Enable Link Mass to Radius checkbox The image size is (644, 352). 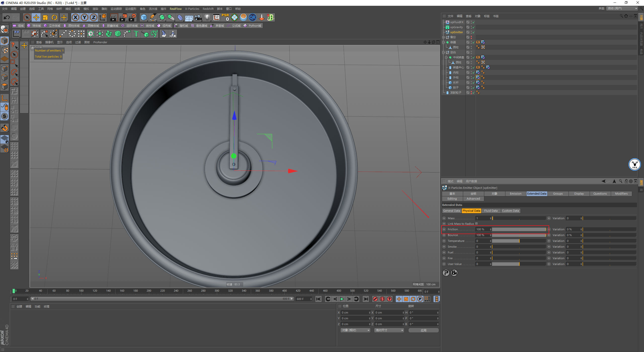[478, 224]
